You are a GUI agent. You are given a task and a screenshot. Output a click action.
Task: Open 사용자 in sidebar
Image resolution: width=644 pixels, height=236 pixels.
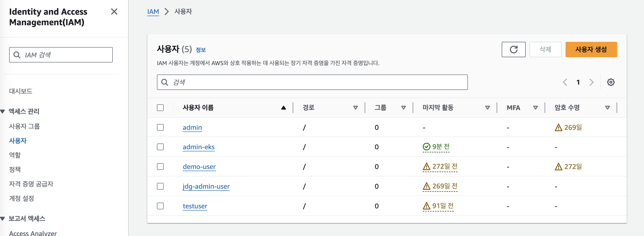pyautogui.click(x=18, y=141)
